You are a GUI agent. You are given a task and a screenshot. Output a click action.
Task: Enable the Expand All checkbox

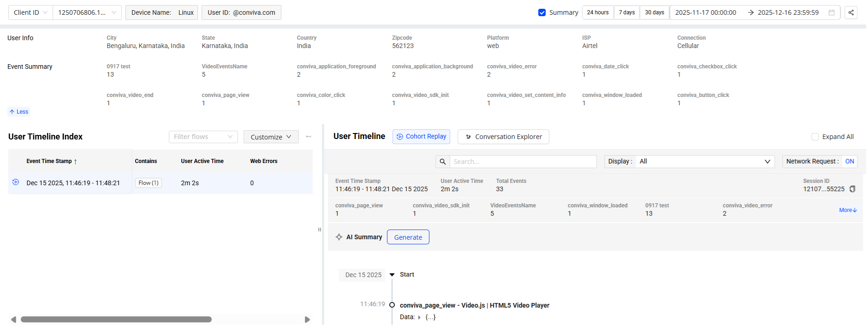pyautogui.click(x=815, y=137)
